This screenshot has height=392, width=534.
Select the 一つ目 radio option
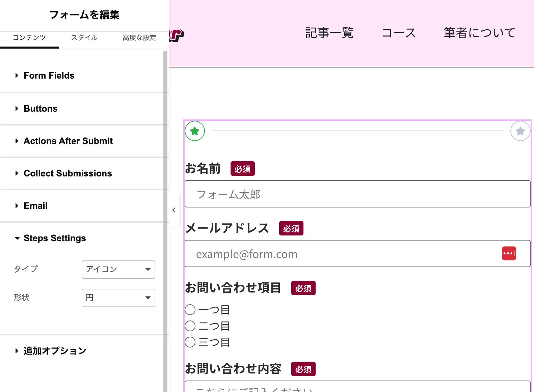coord(190,310)
